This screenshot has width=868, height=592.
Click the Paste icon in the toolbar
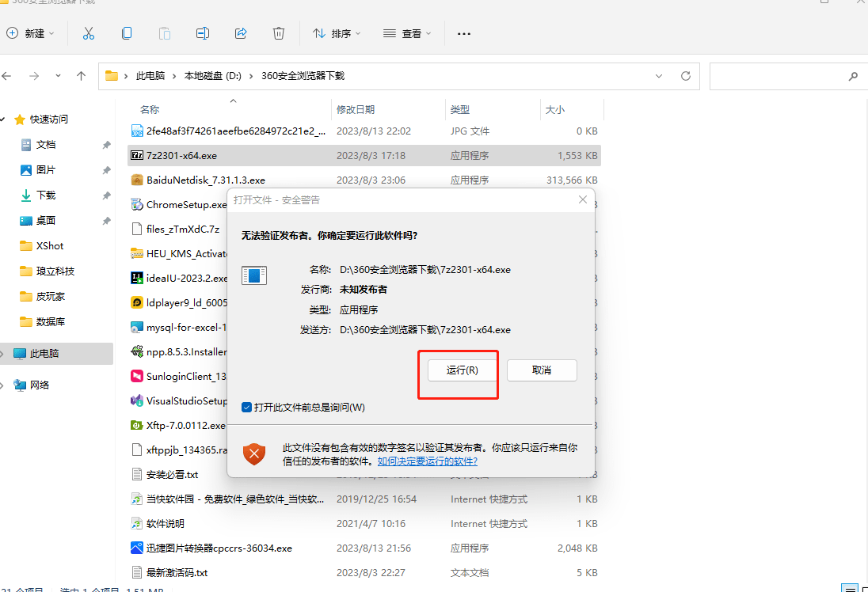(x=165, y=33)
